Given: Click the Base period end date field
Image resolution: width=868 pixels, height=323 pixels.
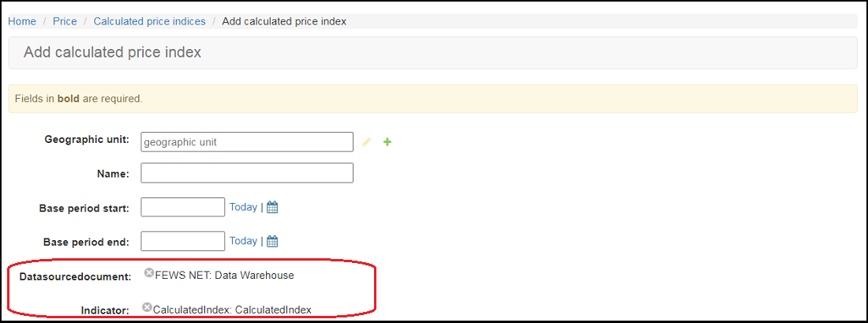Looking at the screenshot, I should pos(182,241).
